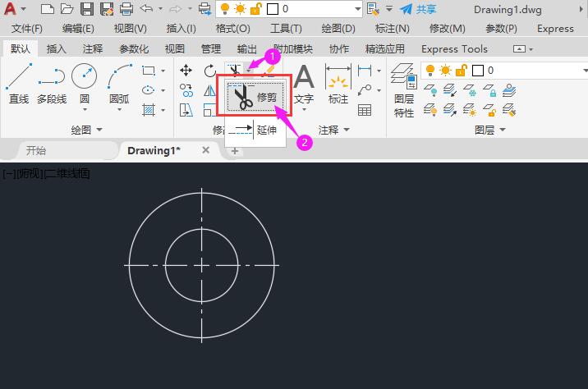
Task: Open the Rectangle tool dropdown arrow
Action: [163, 71]
